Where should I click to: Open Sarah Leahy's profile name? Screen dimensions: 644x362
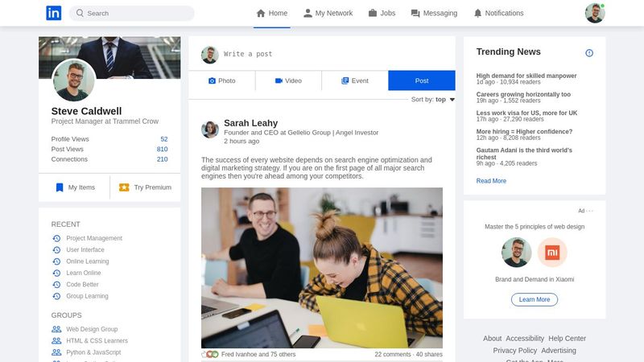250,123
